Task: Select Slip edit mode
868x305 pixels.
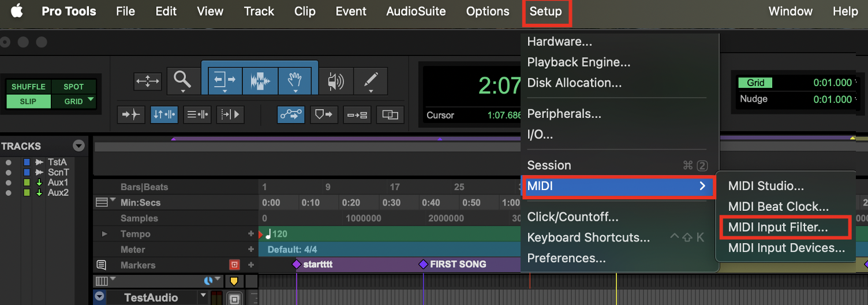Action: [x=28, y=101]
